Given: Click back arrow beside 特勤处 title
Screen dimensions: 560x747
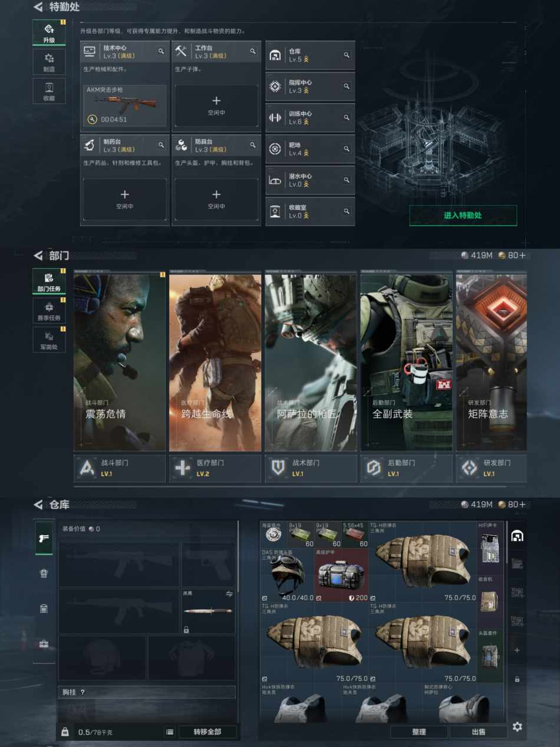Looking at the screenshot, I should (x=38, y=7).
